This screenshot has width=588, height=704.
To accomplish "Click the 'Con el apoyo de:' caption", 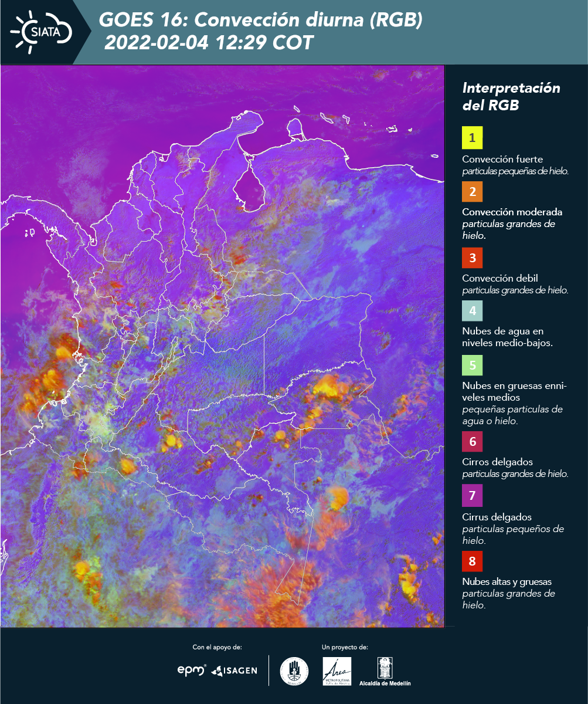I will tap(217, 647).
